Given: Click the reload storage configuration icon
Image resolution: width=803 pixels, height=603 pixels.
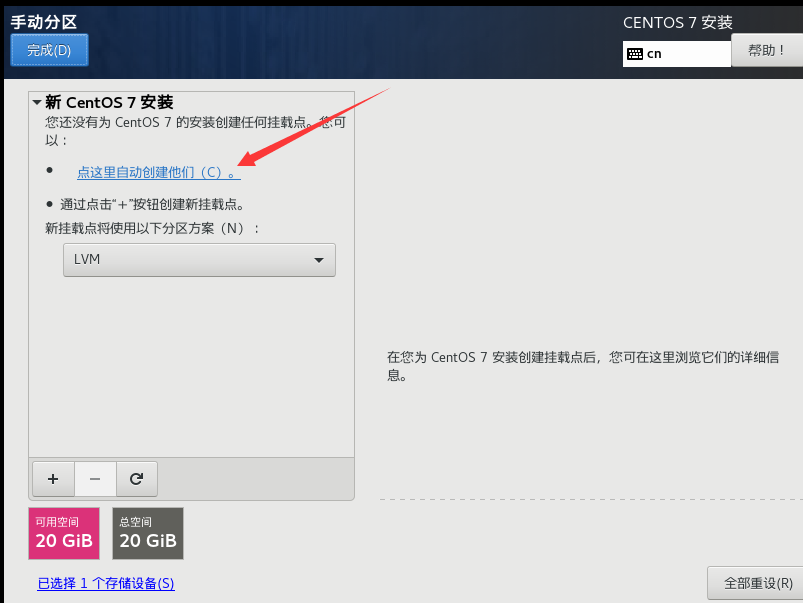Looking at the screenshot, I should click(x=136, y=479).
